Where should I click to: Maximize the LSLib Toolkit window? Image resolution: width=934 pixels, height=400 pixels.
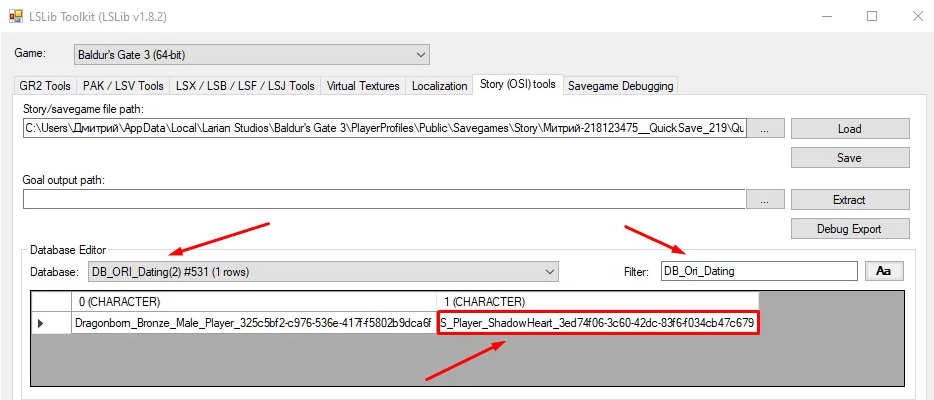tap(872, 17)
